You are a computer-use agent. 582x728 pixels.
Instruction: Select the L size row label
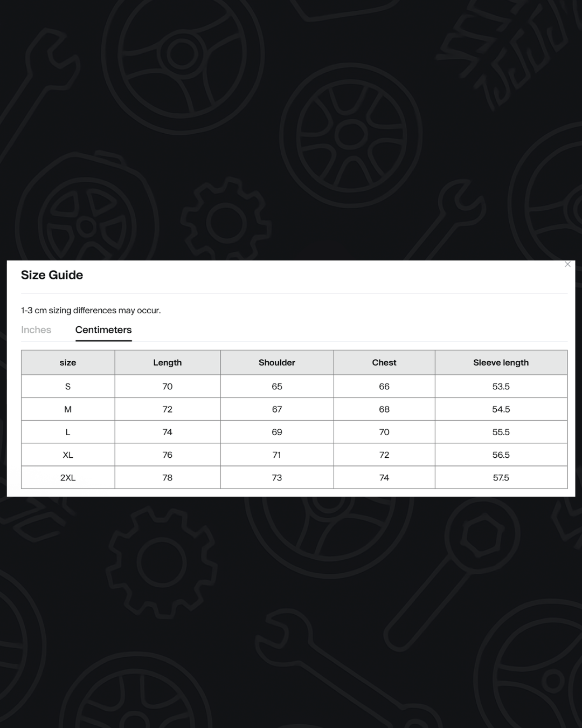pos(68,432)
